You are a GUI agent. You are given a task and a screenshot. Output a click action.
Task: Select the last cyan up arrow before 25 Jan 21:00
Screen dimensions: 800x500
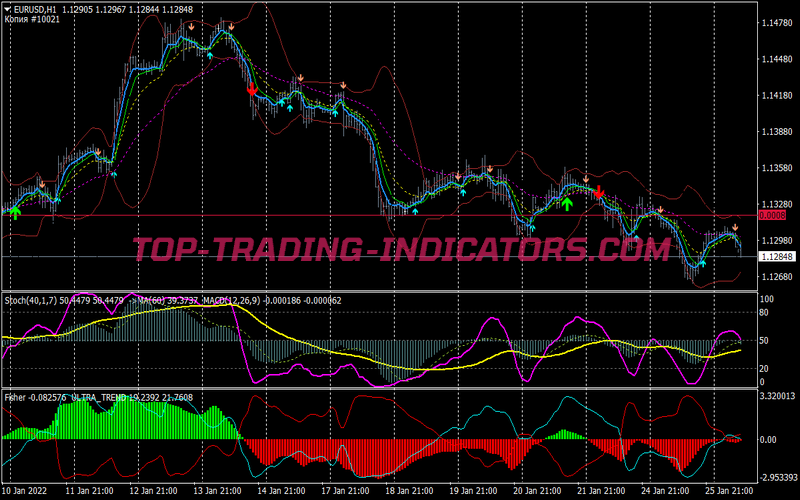tap(703, 263)
